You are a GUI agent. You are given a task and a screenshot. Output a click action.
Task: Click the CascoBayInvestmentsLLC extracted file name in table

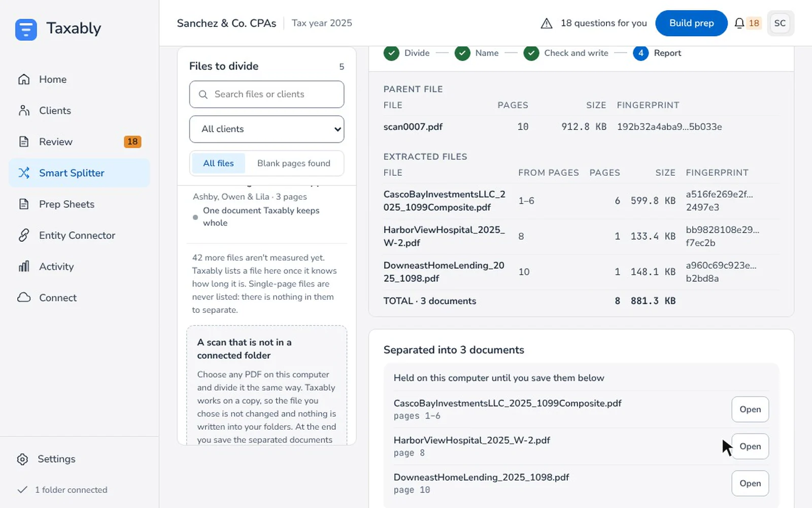click(444, 201)
